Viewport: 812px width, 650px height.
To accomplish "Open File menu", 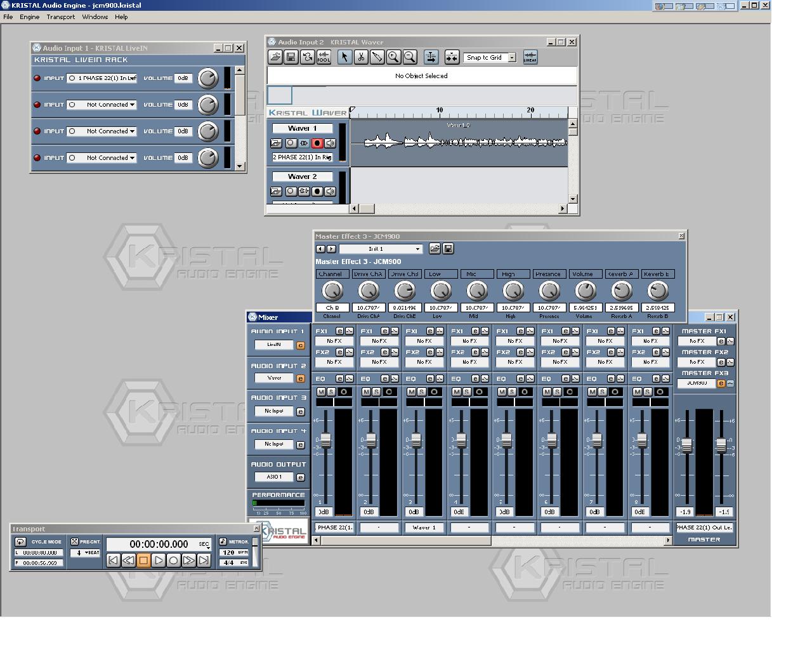I will (8, 17).
